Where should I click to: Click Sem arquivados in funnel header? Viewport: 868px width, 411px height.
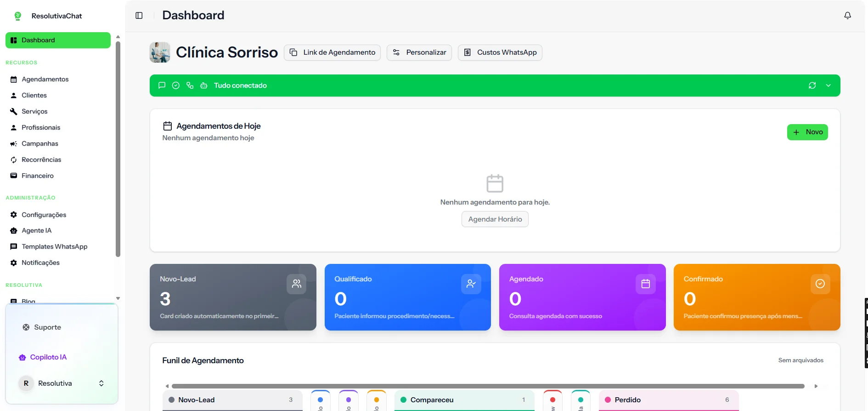(800, 360)
